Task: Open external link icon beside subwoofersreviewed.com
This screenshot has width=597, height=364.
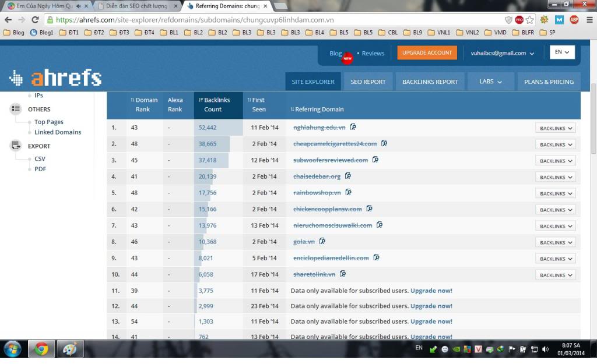Action: [x=375, y=160]
